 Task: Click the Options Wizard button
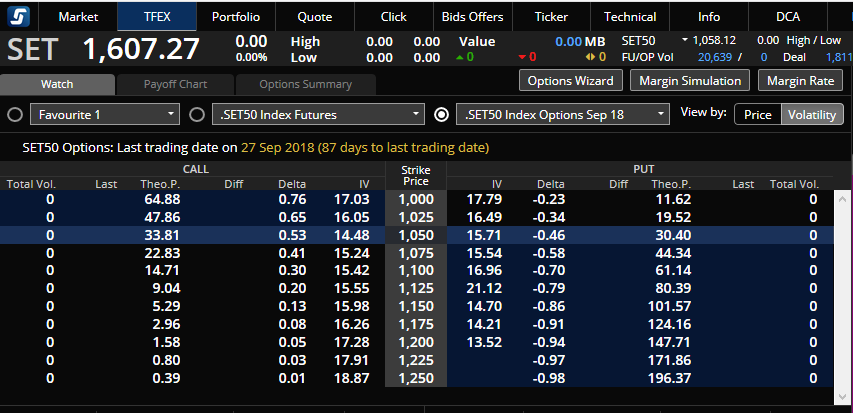coord(569,80)
